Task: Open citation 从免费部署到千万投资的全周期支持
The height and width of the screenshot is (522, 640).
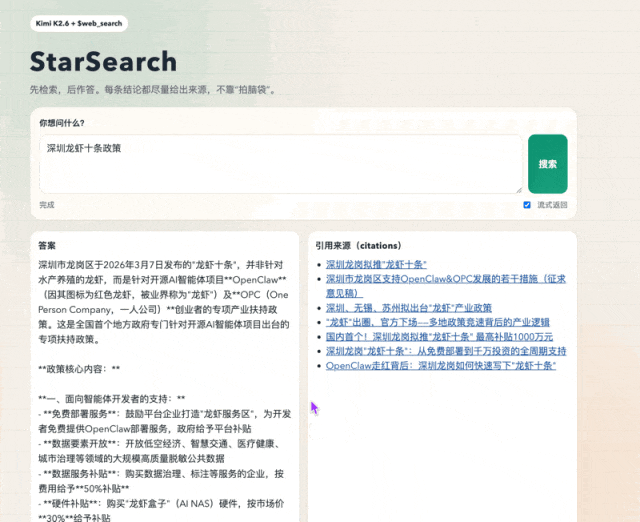Action: pos(446,351)
